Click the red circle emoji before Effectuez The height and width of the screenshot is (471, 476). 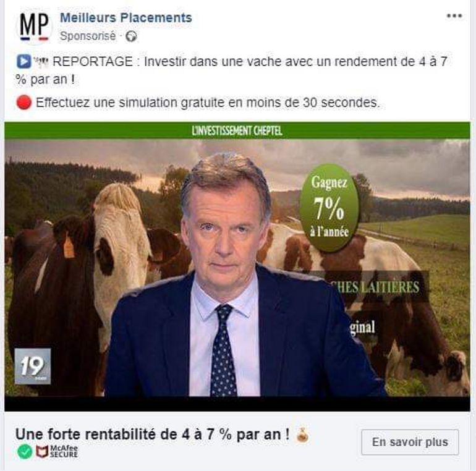click(23, 102)
